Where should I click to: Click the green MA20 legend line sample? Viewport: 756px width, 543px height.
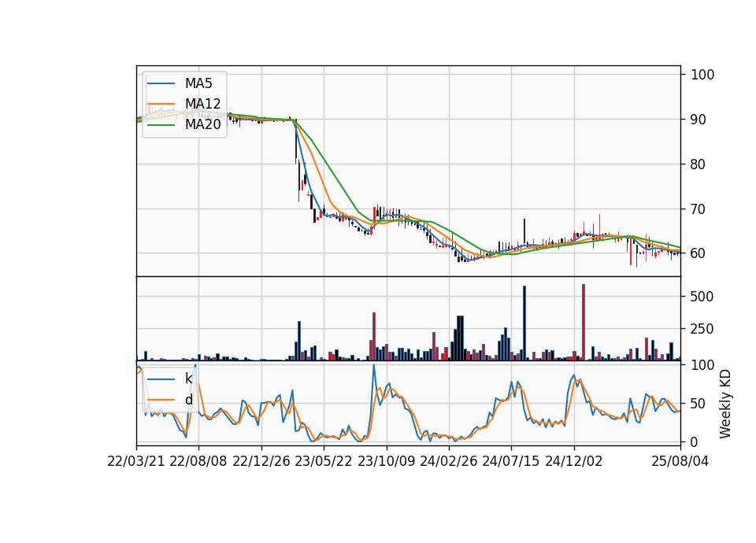pos(161,125)
